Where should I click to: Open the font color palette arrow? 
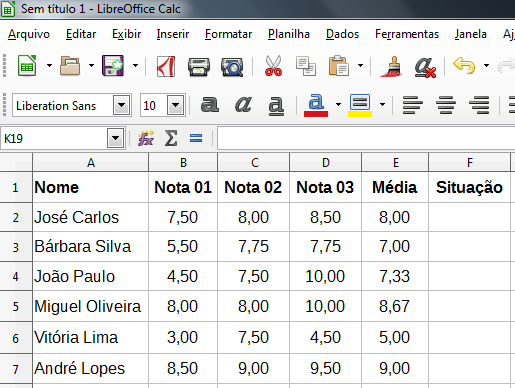(338, 105)
